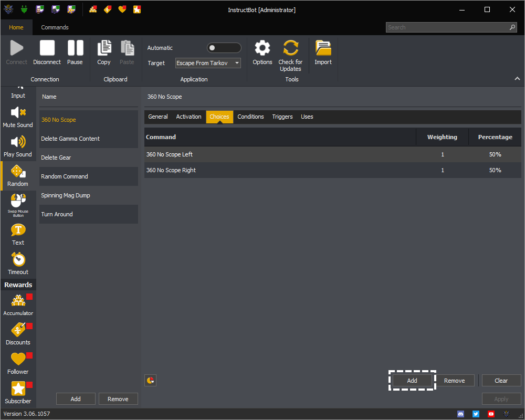Open the General tab

pos(158,117)
